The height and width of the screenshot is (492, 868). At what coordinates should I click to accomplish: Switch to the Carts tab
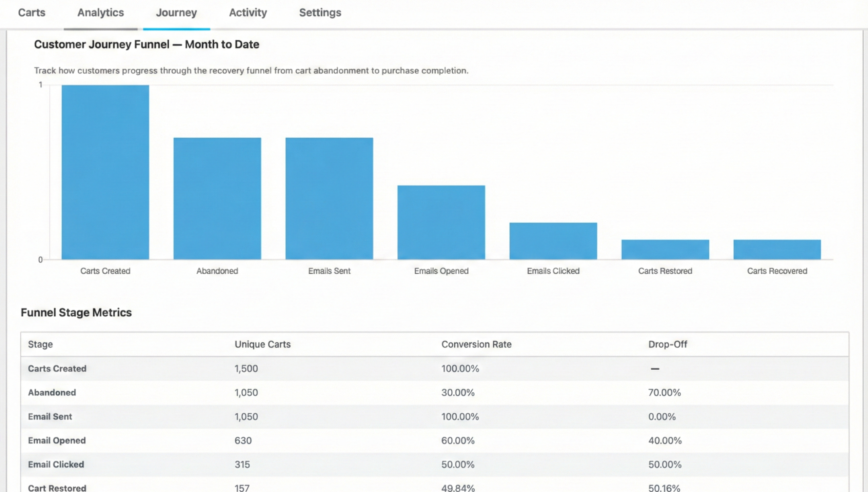coord(32,13)
